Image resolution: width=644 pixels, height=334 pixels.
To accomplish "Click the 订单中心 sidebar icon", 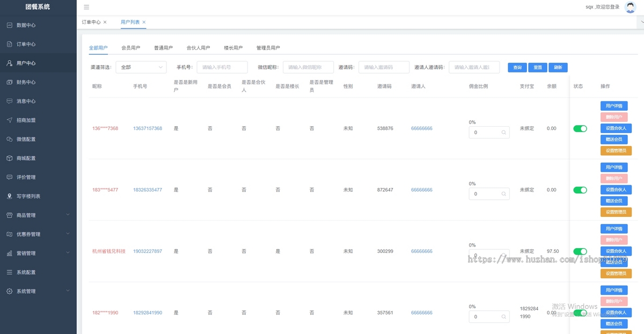I will [x=9, y=44].
